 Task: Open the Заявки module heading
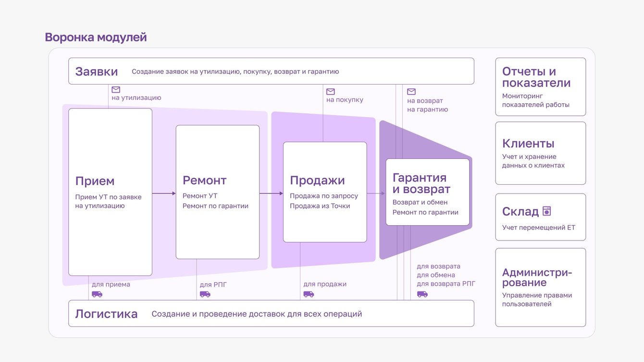(97, 72)
